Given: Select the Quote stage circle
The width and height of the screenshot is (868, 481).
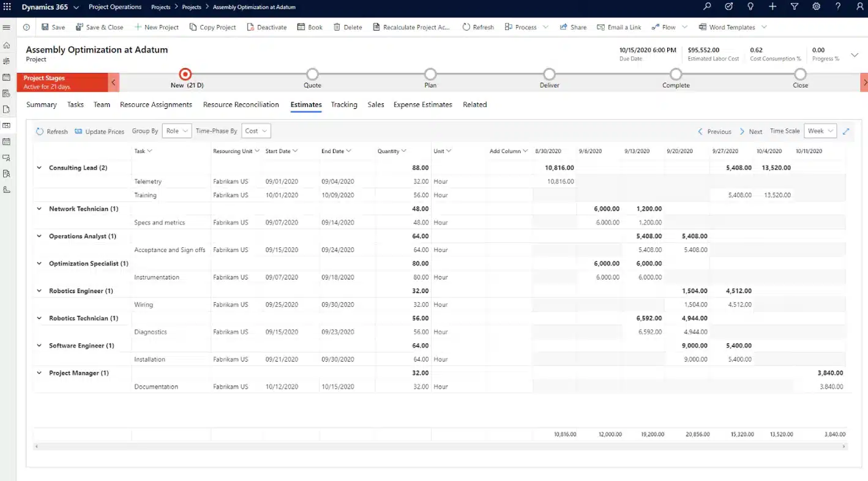Looking at the screenshot, I should 312,74.
